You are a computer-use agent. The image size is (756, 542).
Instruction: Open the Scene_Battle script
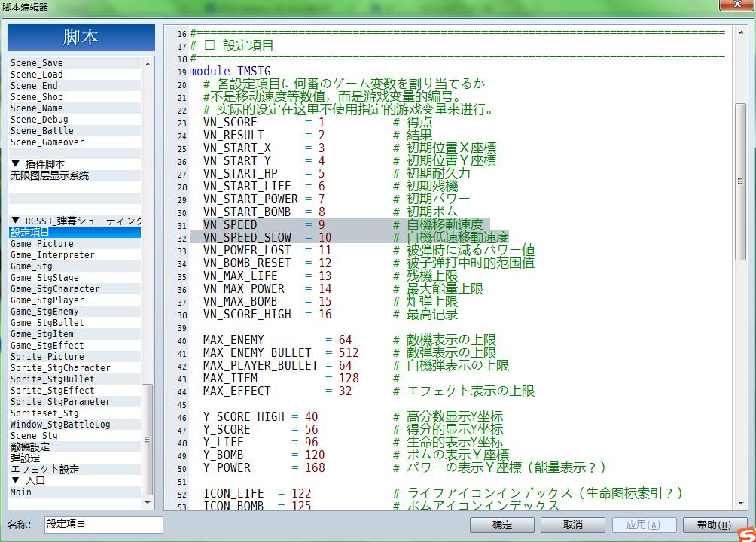click(x=75, y=131)
